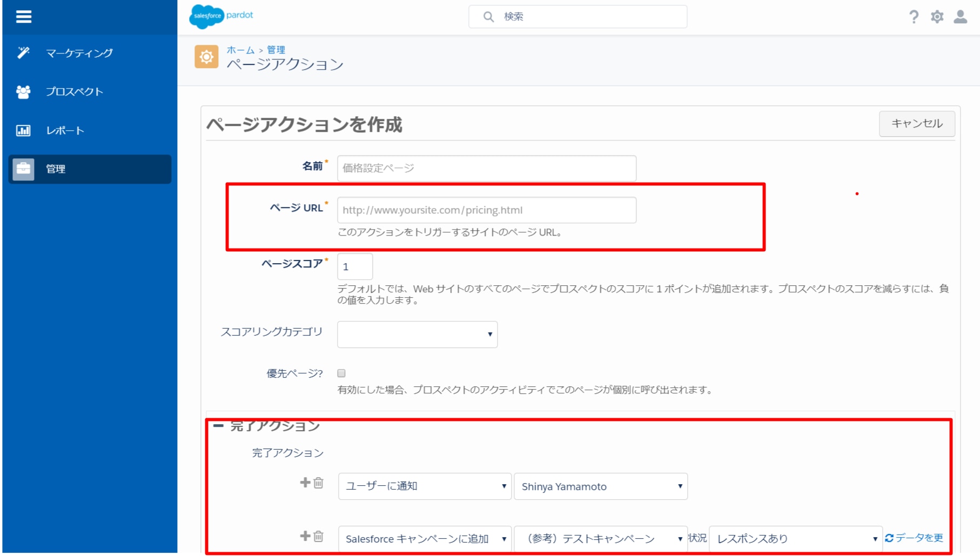Click the 管理 briefcase icon

(23, 169)
